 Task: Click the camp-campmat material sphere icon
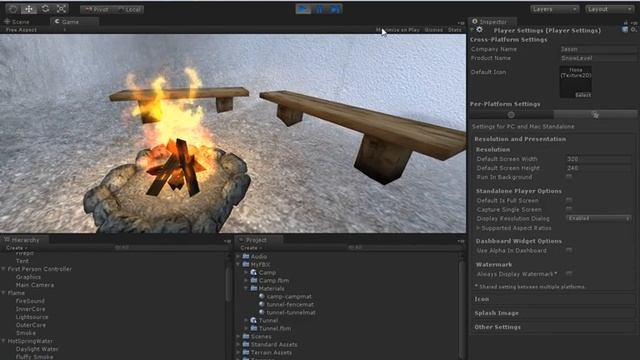pyautogui.click(x=262, y=296)
